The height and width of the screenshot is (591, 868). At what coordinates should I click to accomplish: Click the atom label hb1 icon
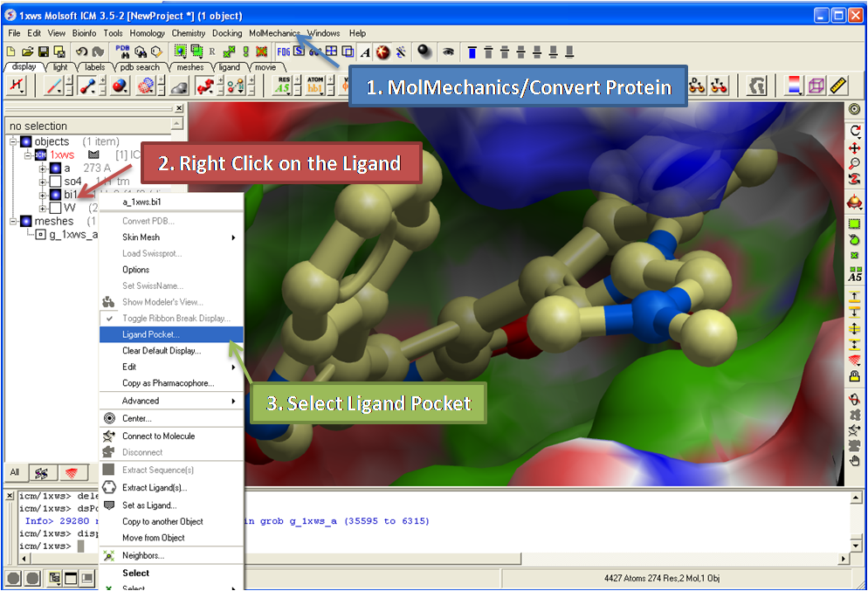(315, 86)
